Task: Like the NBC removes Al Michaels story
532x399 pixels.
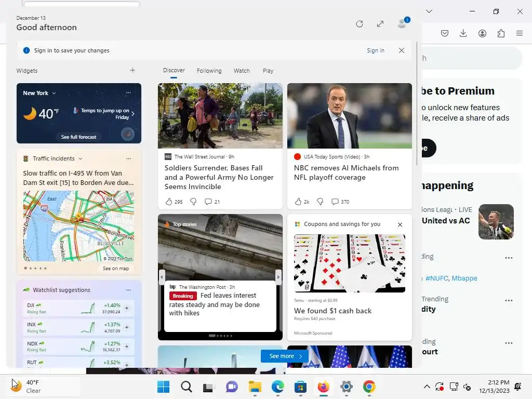Action: (298, 202)
